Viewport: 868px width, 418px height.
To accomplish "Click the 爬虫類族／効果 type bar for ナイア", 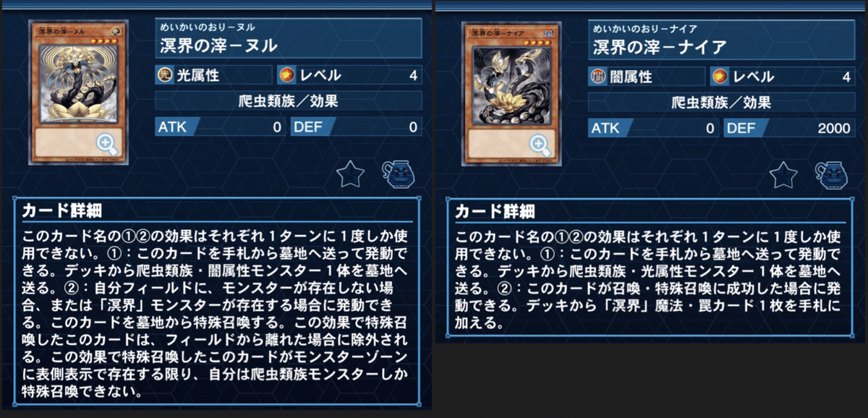I will [x=722, y=101].
